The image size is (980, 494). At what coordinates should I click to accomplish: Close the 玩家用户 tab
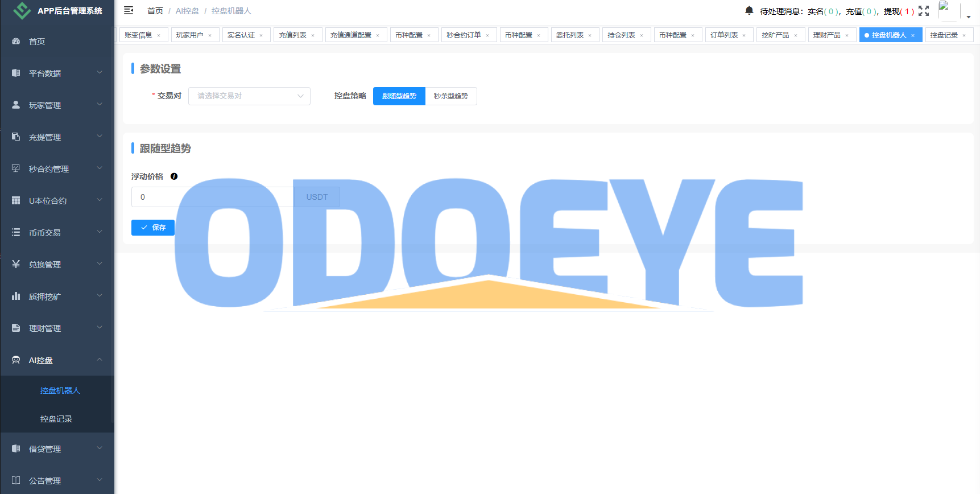tap(210, 35)
